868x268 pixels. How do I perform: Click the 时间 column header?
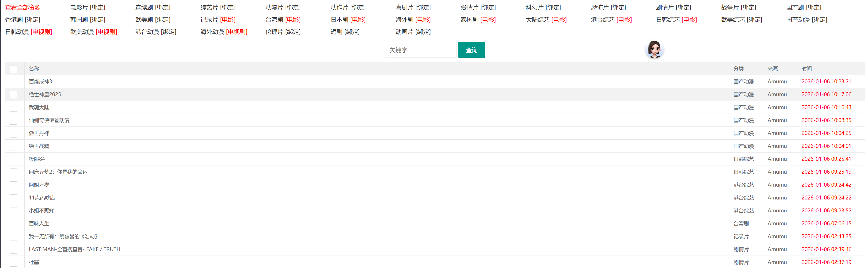pos(806,69)
